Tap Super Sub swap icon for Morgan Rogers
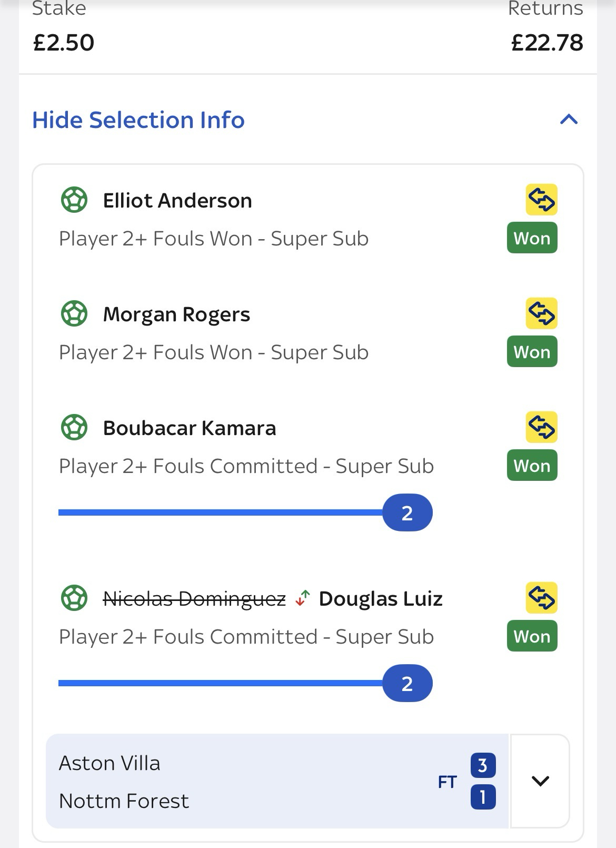This screenshot has width=616, height=848. tap(541, 313)
